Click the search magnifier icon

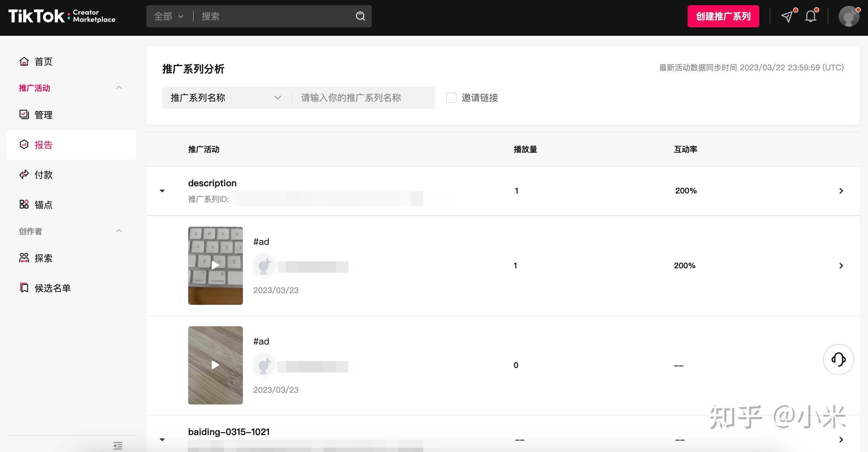tap(360, 16)
